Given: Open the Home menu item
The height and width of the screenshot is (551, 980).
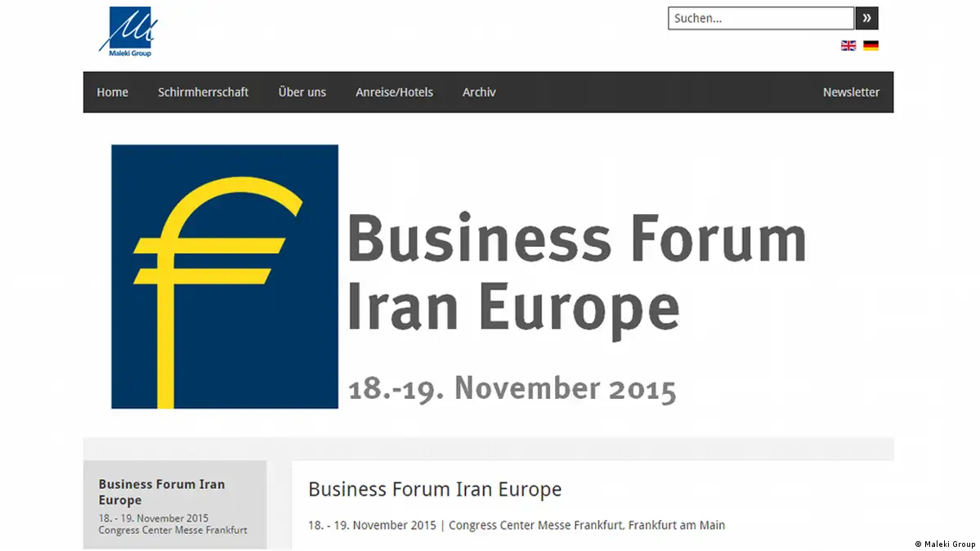Looking at the screenshot, I should [x=112, y=92].
